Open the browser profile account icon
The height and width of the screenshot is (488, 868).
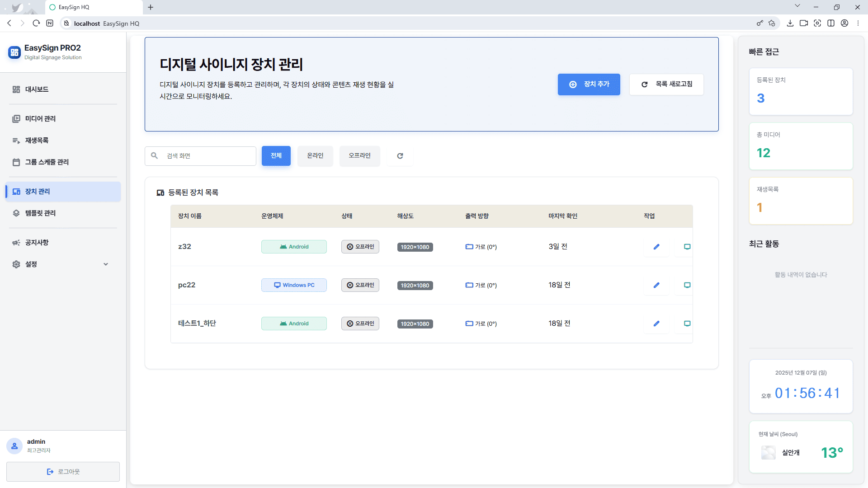point(844,23)
